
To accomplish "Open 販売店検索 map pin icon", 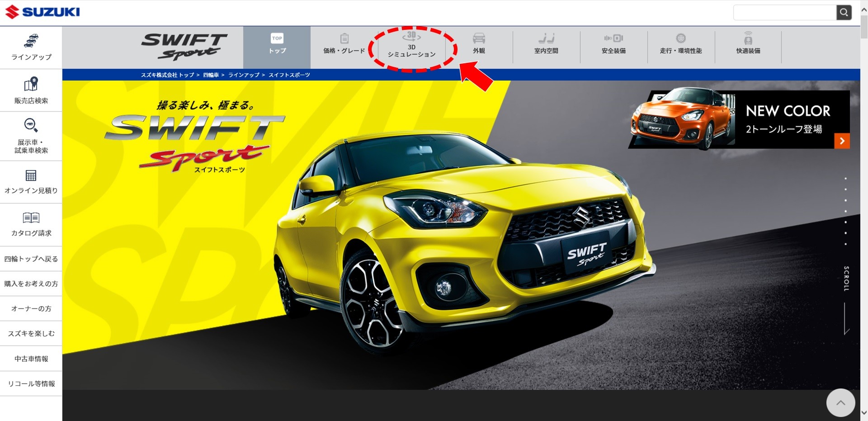I will (31, 84).
